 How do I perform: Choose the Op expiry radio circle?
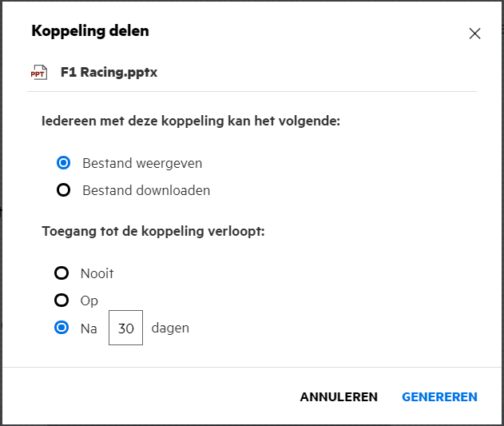62,301
